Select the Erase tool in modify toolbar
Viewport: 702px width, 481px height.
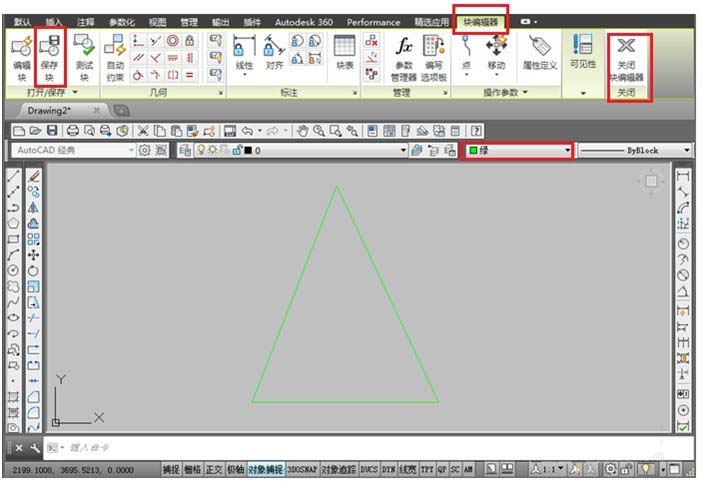[34, 176]
